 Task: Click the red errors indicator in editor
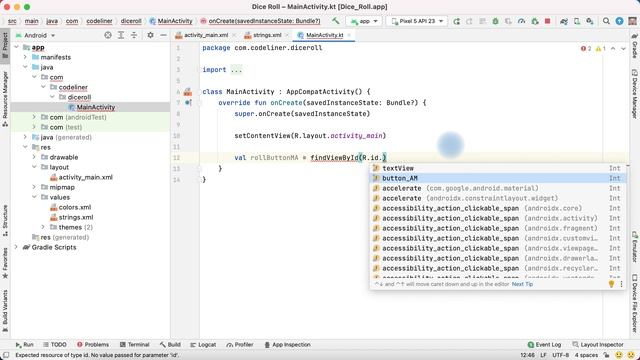[x=586, y=49]
